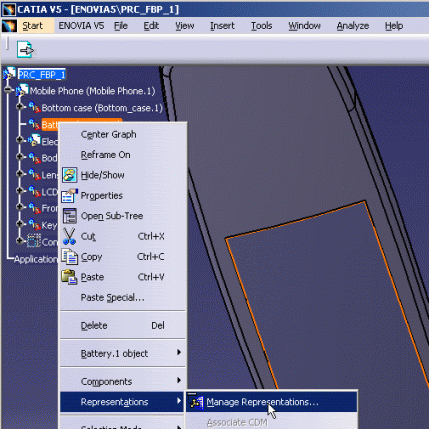This screenshot has height=429, width=429.
Task: Expand the Bottom case tree node
Action: (20, 107)
